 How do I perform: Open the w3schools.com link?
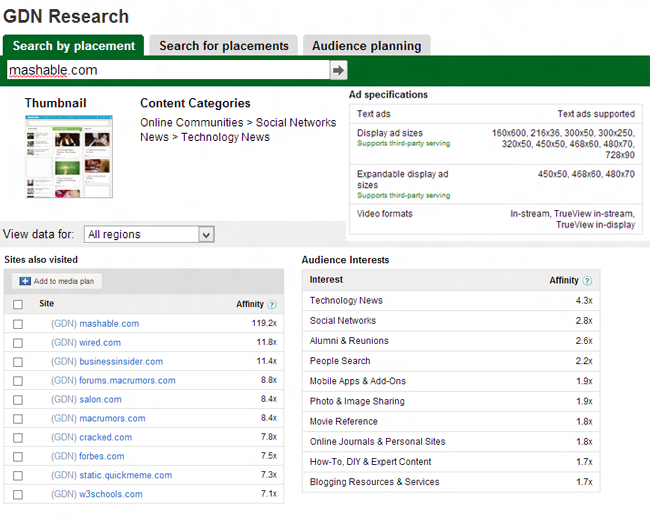click(x=111, y=494)
